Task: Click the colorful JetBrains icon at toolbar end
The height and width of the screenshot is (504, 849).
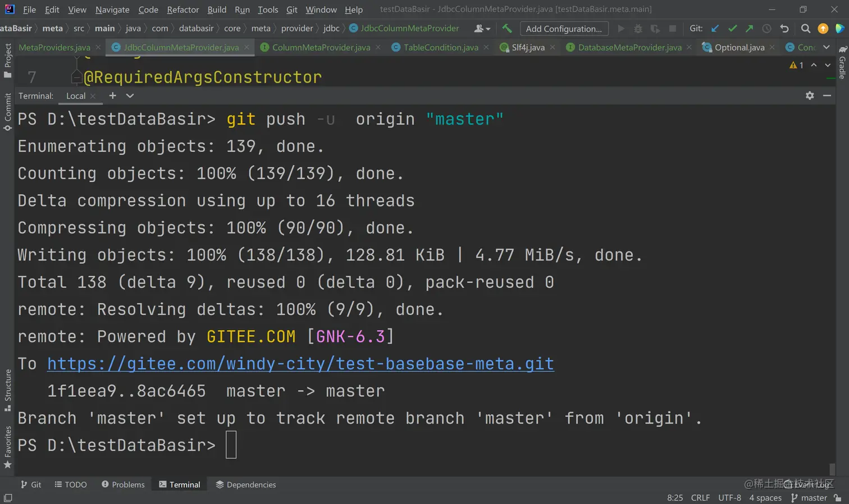Action: 840,29
